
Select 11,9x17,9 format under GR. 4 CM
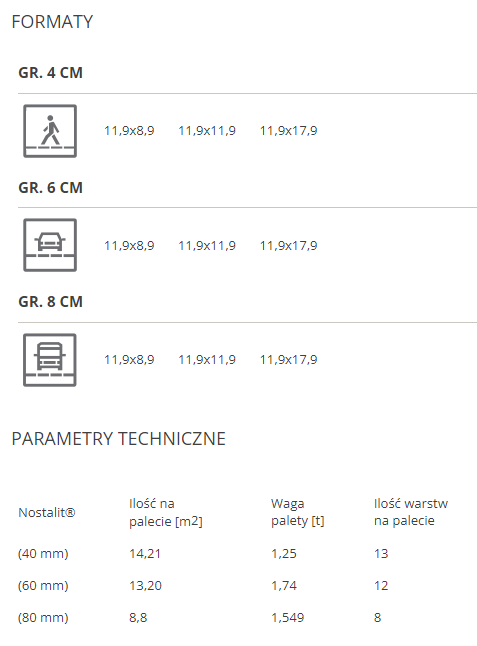tap(288, 131)
